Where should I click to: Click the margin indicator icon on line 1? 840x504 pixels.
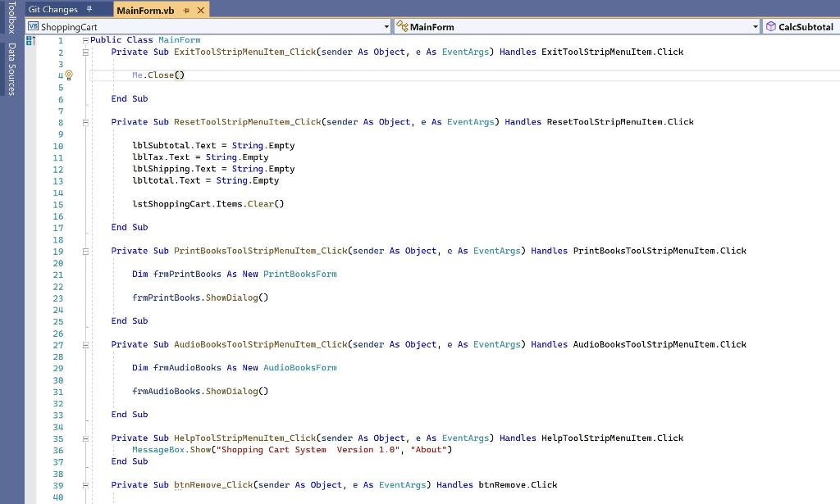(30, 40)
